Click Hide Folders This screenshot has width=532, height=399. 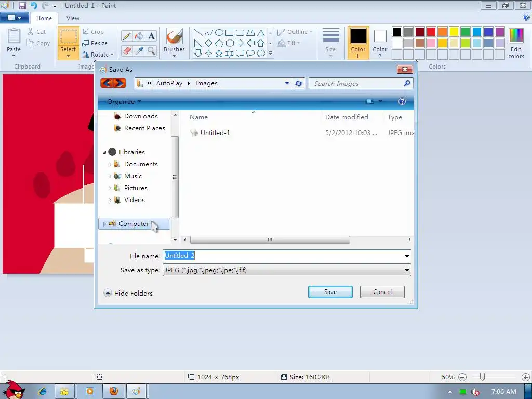pyautogui.click(x=128, y=293)
